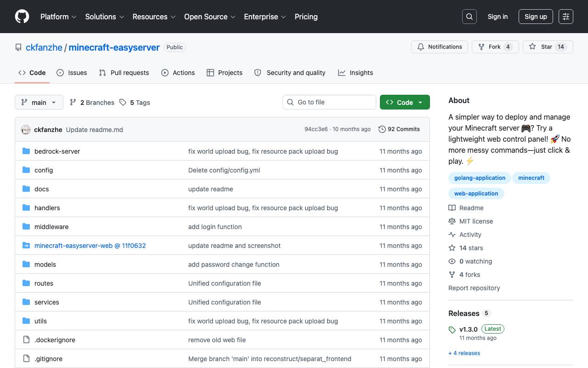Click the book icon beside Readme
588x368 pixels.
(452, 208)
